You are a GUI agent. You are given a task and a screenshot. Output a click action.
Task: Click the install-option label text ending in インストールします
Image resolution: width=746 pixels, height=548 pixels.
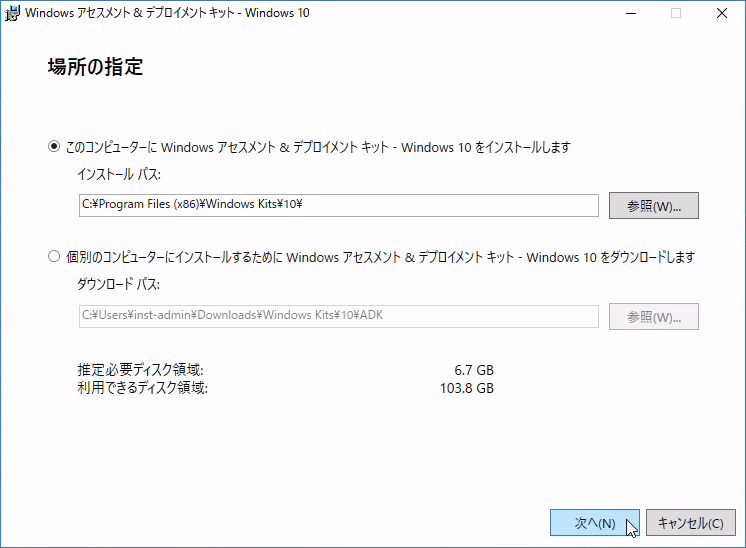[x=318, y=147]
